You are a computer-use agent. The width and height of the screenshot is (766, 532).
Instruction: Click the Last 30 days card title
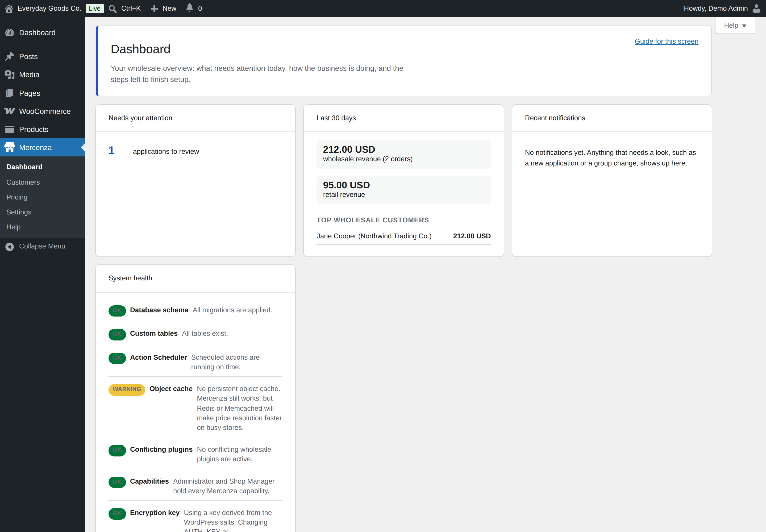pos(336,118)
